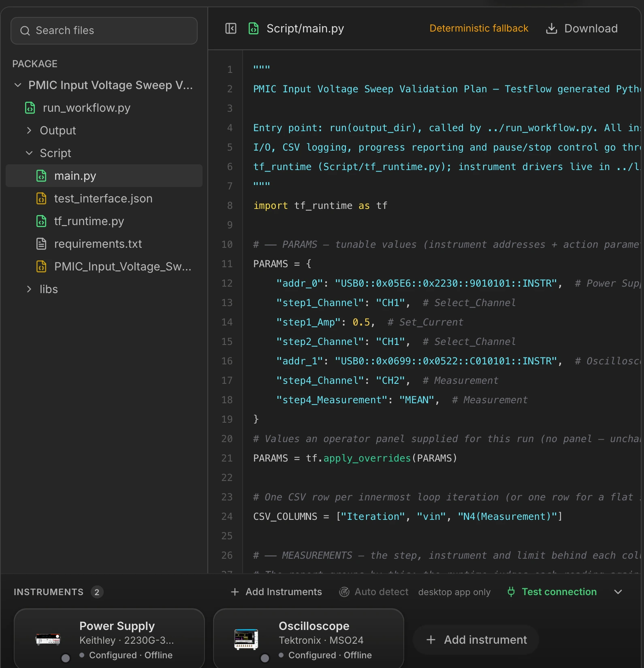Toggle the sidebar panel icon

point(231,28)
